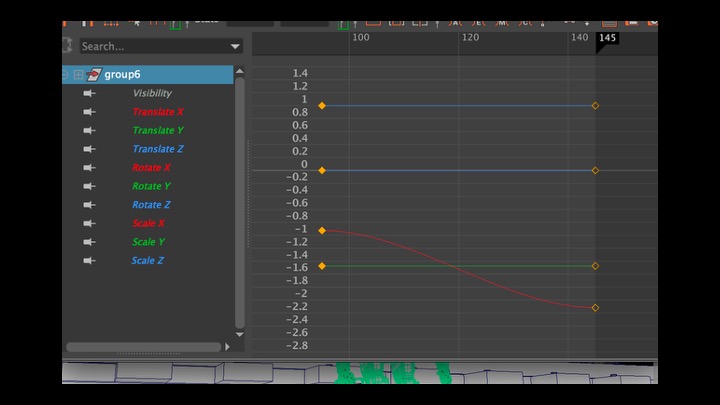The width and height of the screenshot is (720, 405).
Task: Click the channel icon beside Translate Z
Action: pyautogui.click(x=90, y=149)
